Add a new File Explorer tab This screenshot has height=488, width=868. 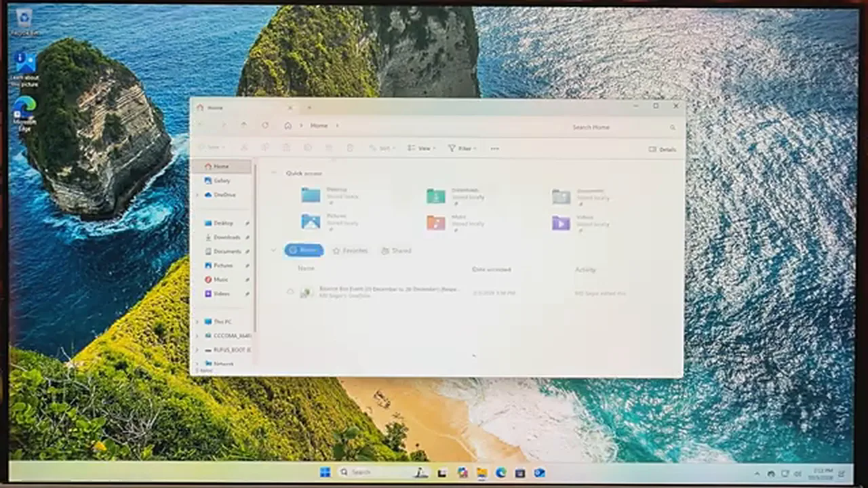[x=309, y=107]
